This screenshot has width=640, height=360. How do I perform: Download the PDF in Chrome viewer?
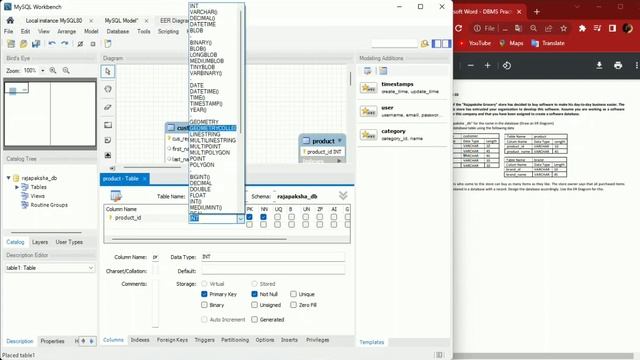[599, 65]
